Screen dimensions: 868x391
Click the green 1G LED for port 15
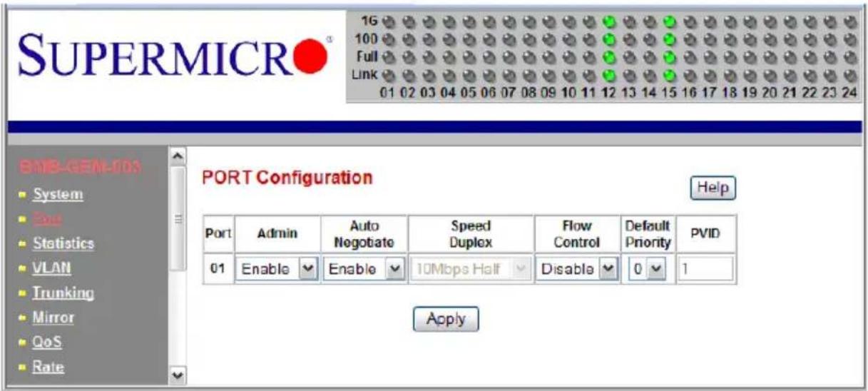tap(669, 21)
